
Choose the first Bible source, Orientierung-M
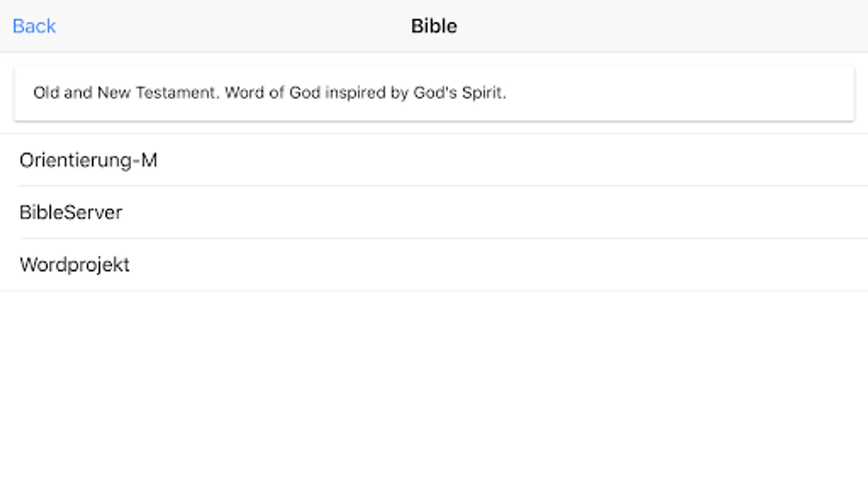434,160
